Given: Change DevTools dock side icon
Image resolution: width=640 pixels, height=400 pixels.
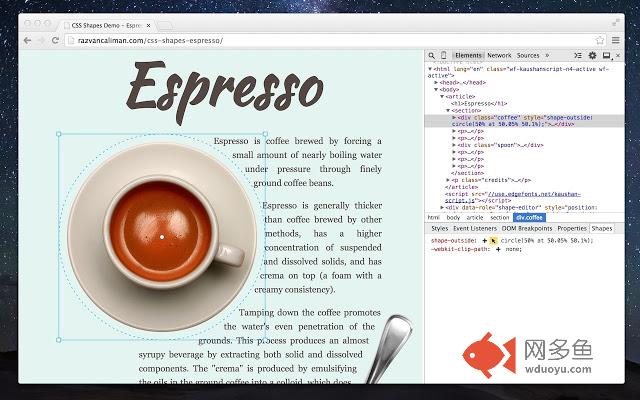Looking at the screenshot, I should pyautogui.click(x=607, y=56).
